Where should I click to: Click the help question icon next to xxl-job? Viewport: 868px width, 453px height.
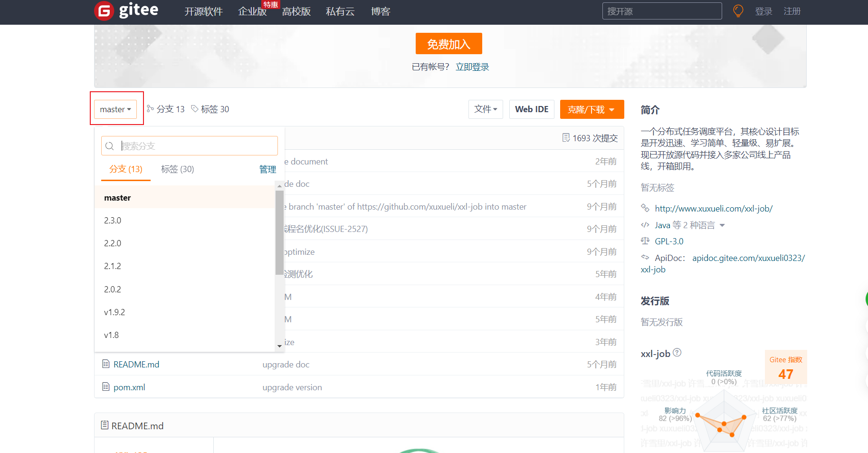(677, 353)
